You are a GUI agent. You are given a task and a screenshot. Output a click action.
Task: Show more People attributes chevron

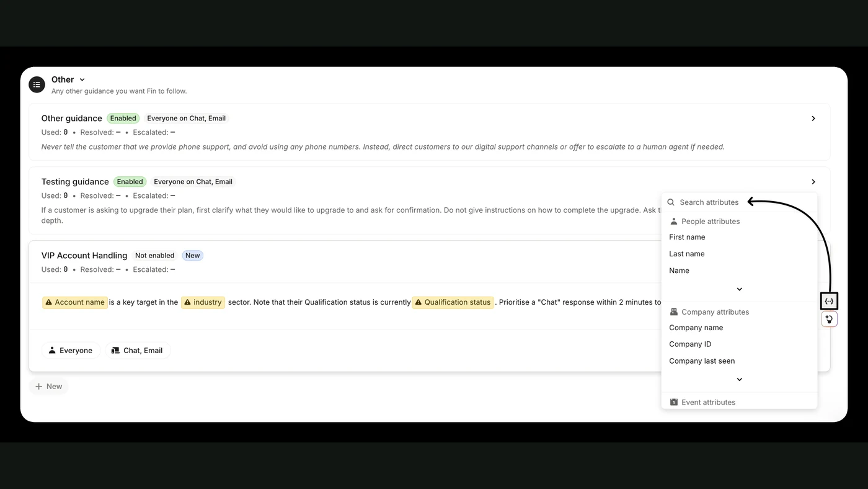[739, 289]
